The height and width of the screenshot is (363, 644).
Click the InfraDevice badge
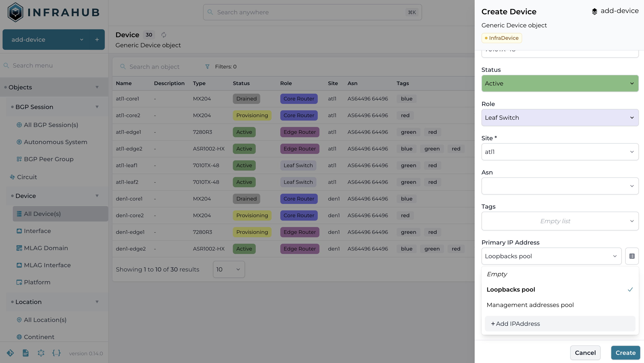[x=502, y=38]
